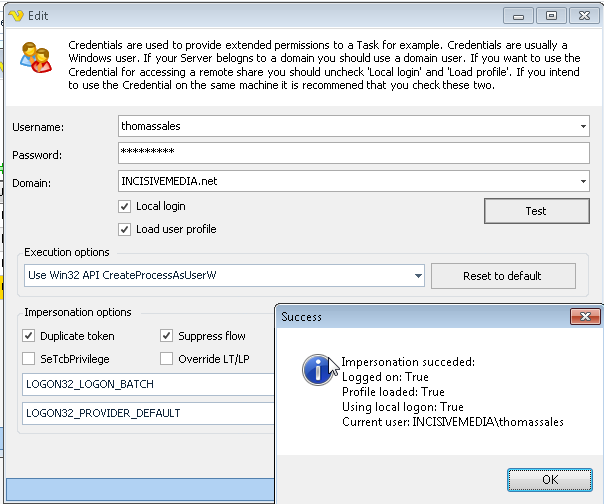Expand the Username dropdown list
Screen dimensions: 604x504
click(583, 127)
